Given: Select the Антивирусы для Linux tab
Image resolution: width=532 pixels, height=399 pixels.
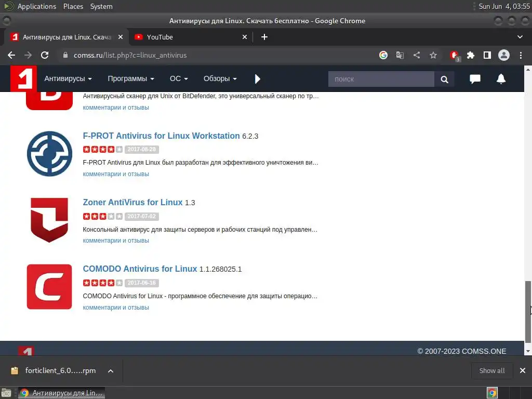Looking at the screenshot, I should coord(66,37).
